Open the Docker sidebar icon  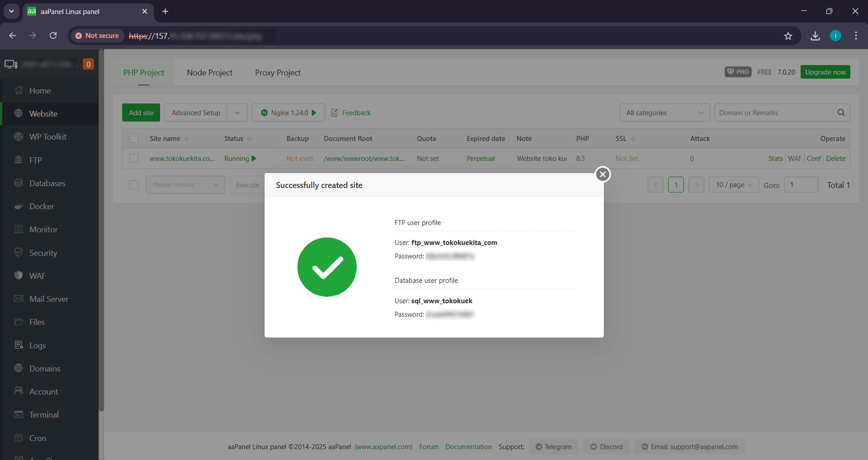19,207
